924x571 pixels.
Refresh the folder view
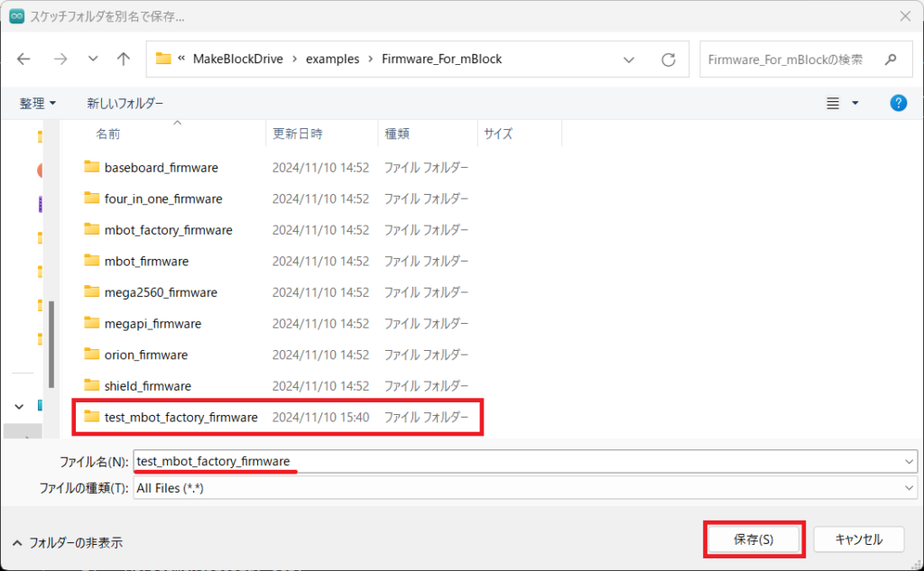tap(669, 60)
